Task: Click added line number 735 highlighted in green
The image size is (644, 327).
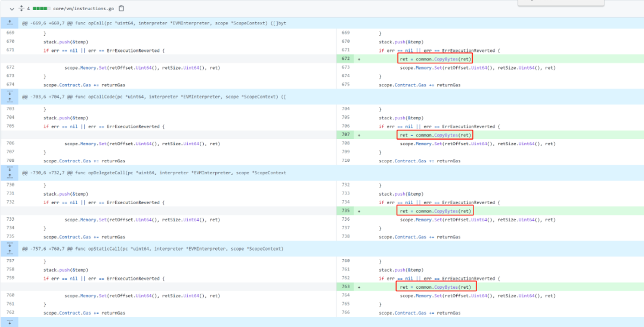Action: coord(345,211)
